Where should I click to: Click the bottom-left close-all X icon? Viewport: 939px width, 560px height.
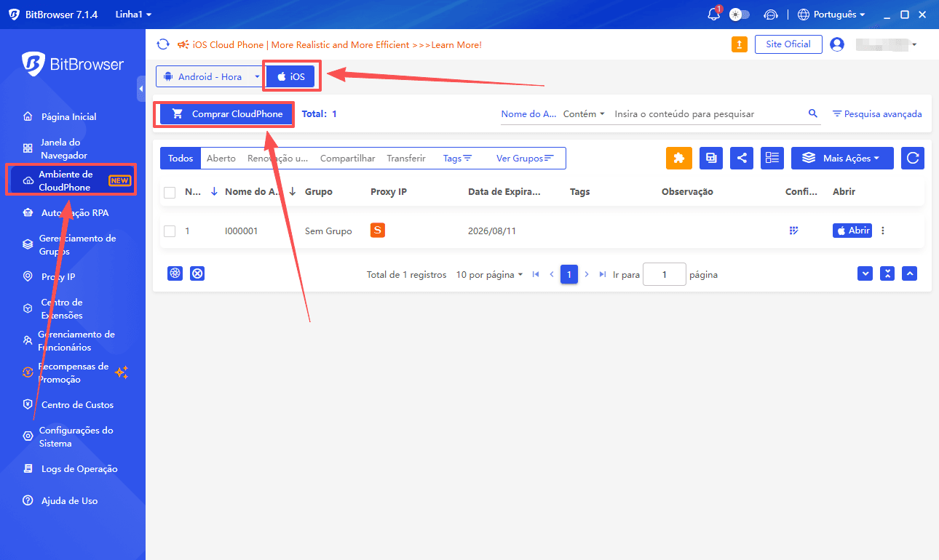tap(197, 273)
